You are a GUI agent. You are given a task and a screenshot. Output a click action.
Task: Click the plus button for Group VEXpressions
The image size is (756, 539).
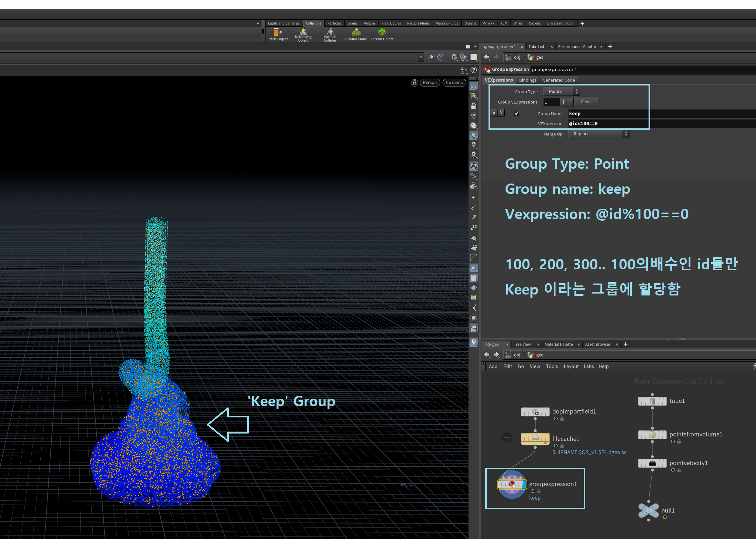coord(563,102)
